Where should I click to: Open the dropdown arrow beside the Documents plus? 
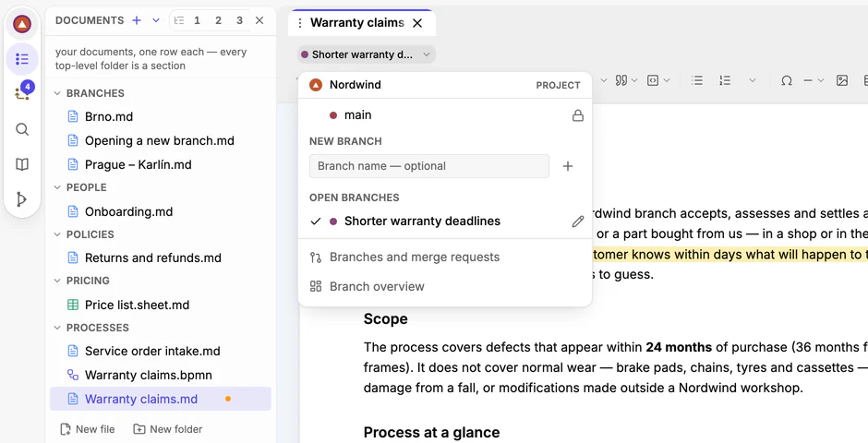point(156,20)
